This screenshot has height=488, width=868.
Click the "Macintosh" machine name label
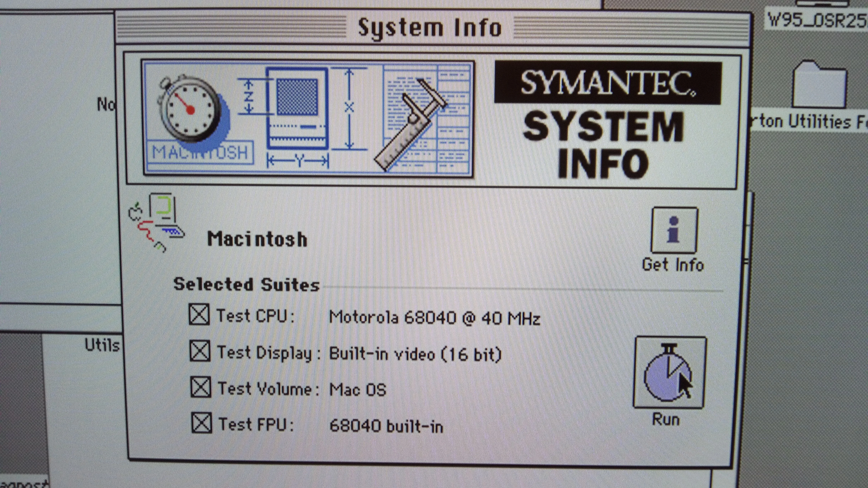(x=258, y=240)
